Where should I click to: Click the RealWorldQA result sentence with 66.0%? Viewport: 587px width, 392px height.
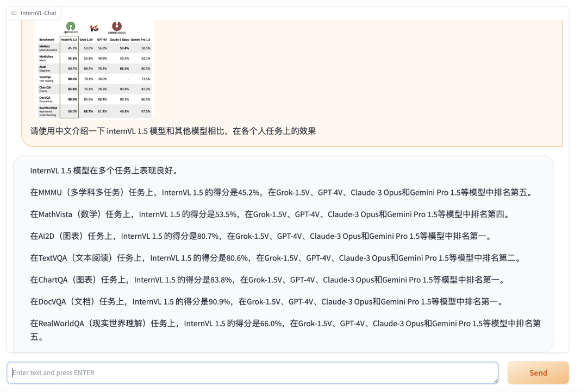(286, 330)
